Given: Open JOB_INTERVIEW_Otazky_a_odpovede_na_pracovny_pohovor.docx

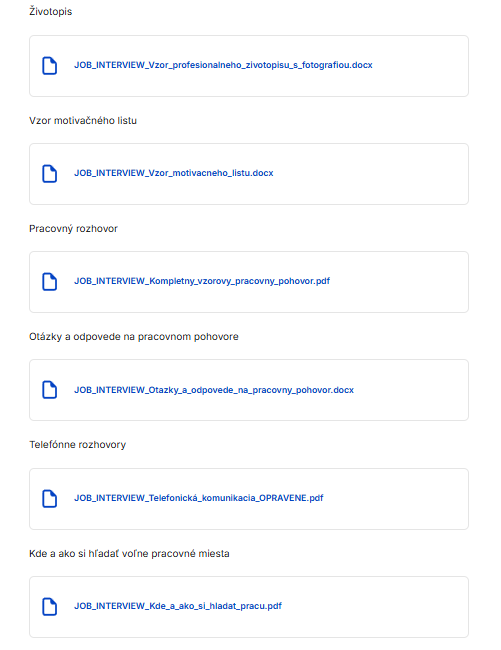Looking at the screenshot, I should coord(214,390).
